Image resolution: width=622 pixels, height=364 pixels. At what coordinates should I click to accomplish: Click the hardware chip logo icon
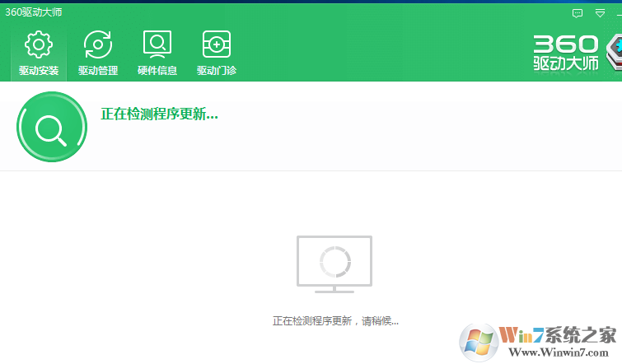(615, 53)
